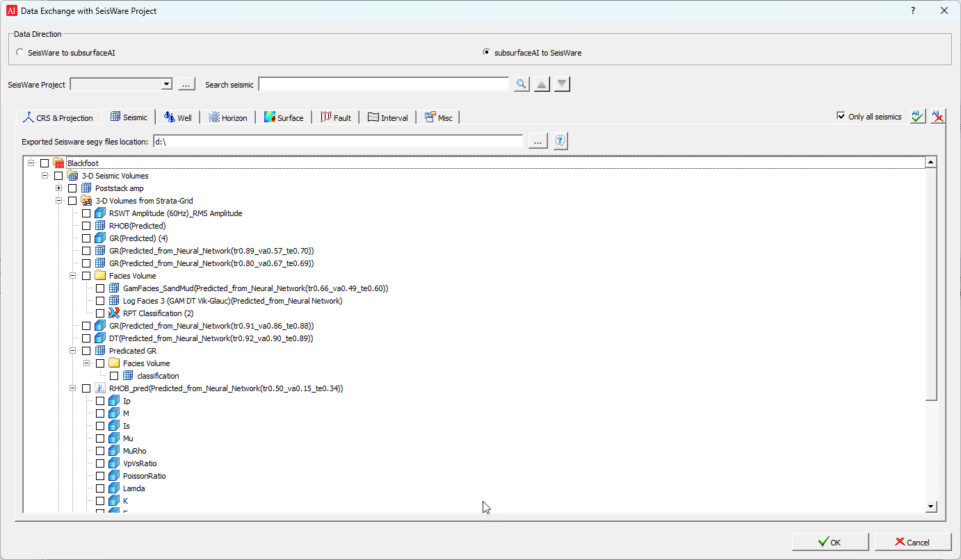
Task: Click the tree scrollbar up arrow
Action: pyautogui.click(x=931, y=162)
